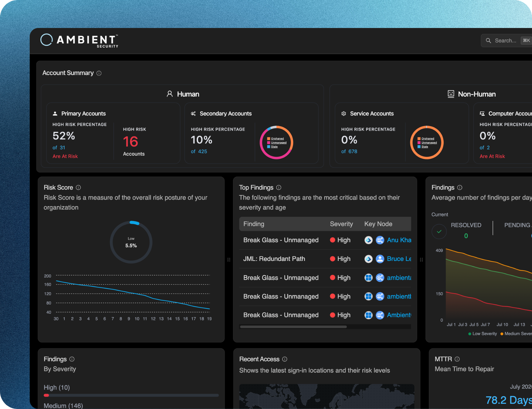Sort by the Key Node column header
This screenshot has height=409, width=532.
(378, 224)
